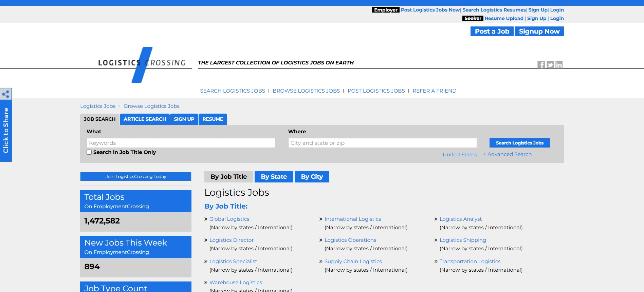Click the Logistics Jobs breadcrumb
The width and height of the screenshot is (644, 292).
point(98,106)
